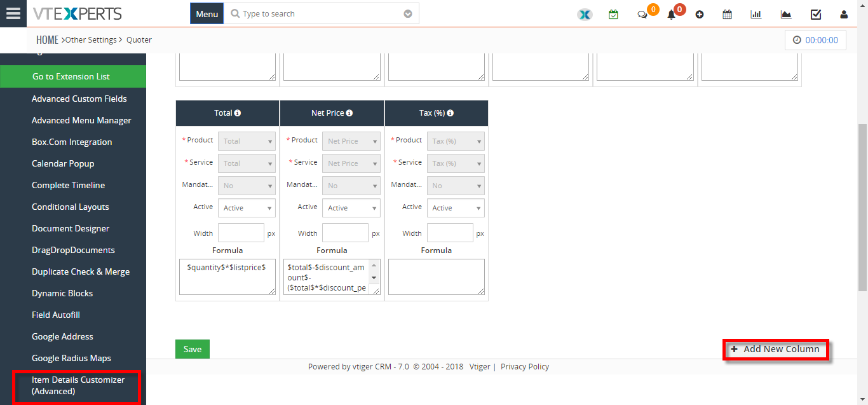Open Product dropdown in Tax (%) column
Screen dimensions: 868x405
point(456,141)
